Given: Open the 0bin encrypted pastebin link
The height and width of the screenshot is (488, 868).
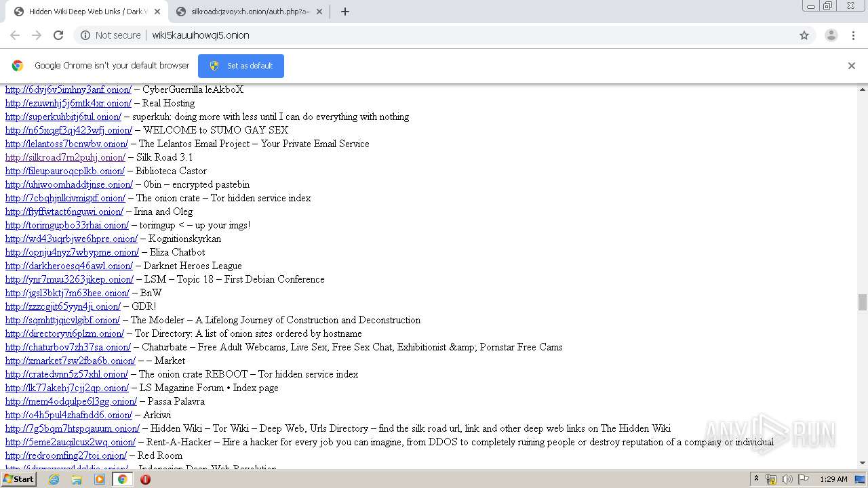Looking at the screenshot, I should pos(69,184).
